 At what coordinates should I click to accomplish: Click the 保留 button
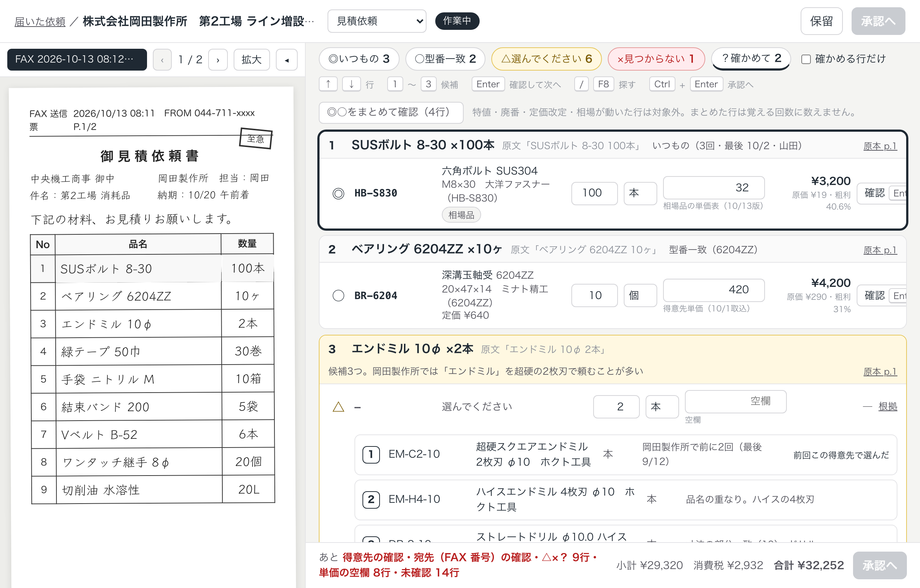pos(821,21)
